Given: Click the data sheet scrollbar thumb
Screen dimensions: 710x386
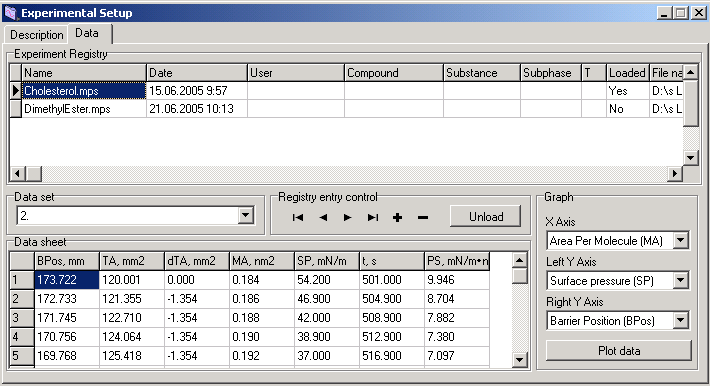Looking at the screenshot, I should (x=519, y=276).
